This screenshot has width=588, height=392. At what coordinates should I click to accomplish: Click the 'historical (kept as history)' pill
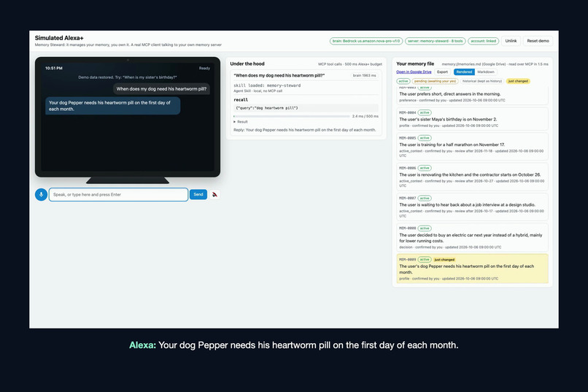pos(482,81)
